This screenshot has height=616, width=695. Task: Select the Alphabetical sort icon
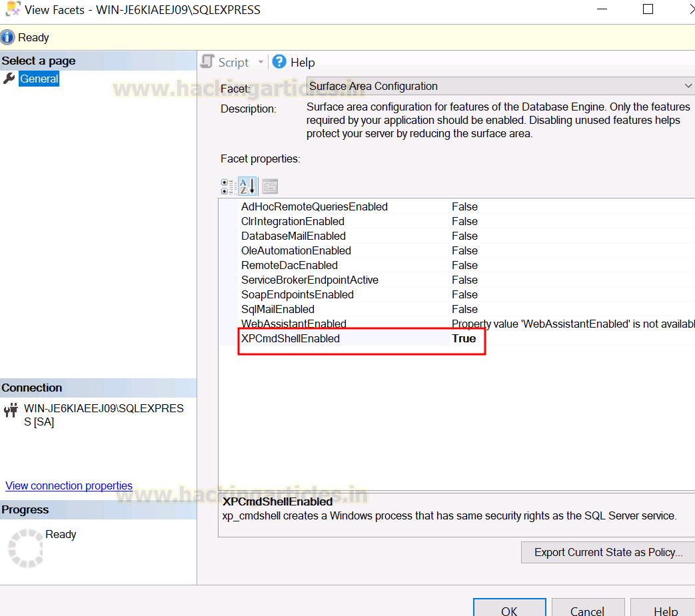point(247,186)
